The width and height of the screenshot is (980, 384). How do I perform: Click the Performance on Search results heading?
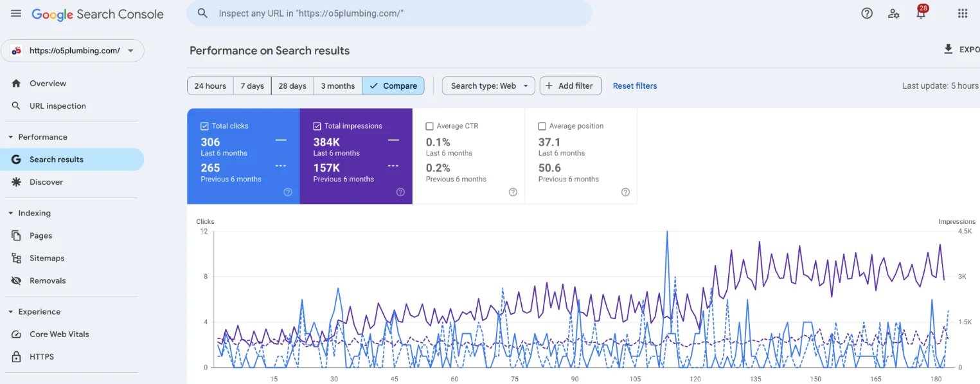(x=269, y=50)
